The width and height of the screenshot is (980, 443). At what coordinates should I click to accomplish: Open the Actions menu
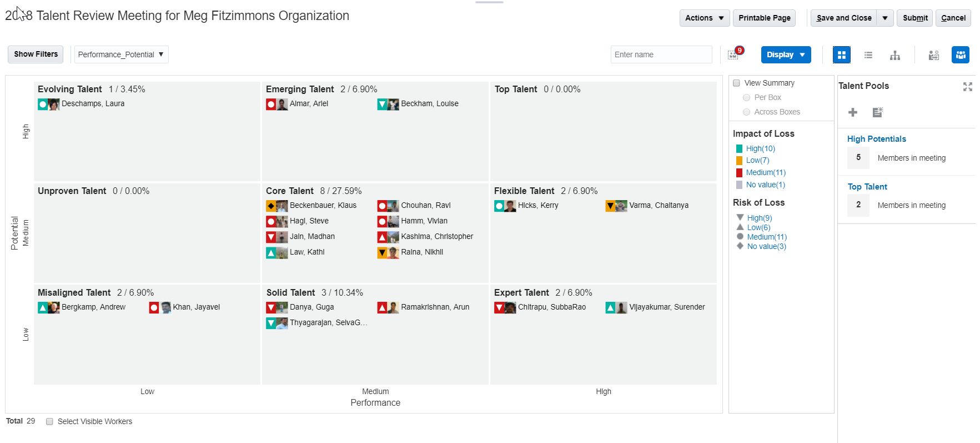click(704, 18)
